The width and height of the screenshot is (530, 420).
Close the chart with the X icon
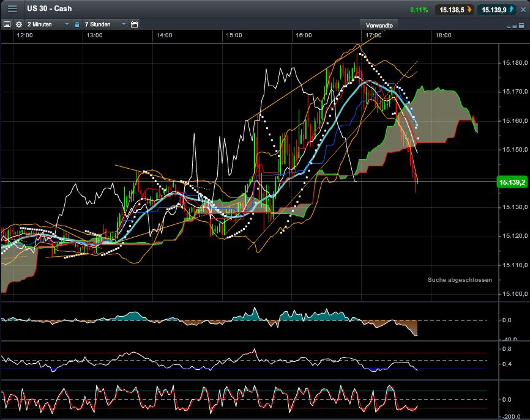tap(522, 10)
